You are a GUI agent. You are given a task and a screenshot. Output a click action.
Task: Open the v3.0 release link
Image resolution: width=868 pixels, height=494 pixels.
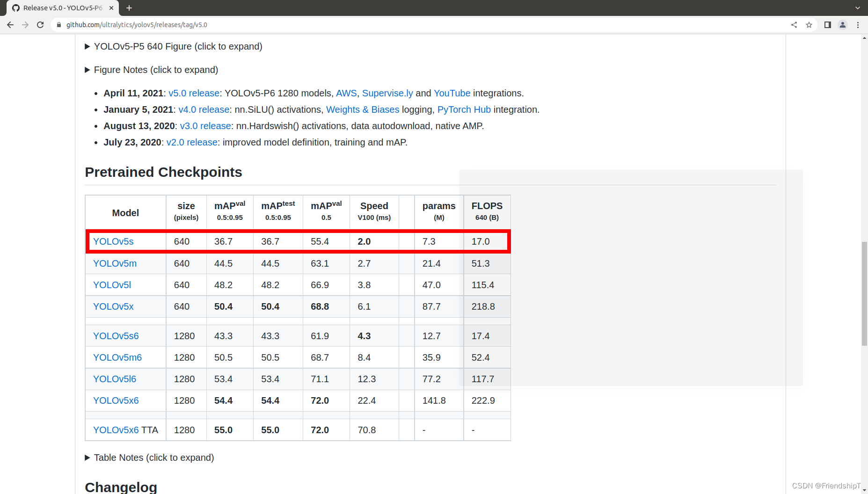point(205,126)
